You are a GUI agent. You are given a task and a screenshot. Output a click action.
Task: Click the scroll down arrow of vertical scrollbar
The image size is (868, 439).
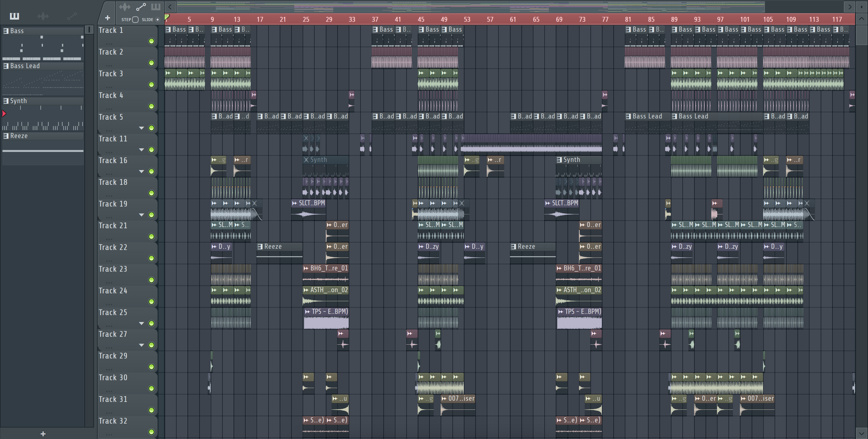(861, 433)
